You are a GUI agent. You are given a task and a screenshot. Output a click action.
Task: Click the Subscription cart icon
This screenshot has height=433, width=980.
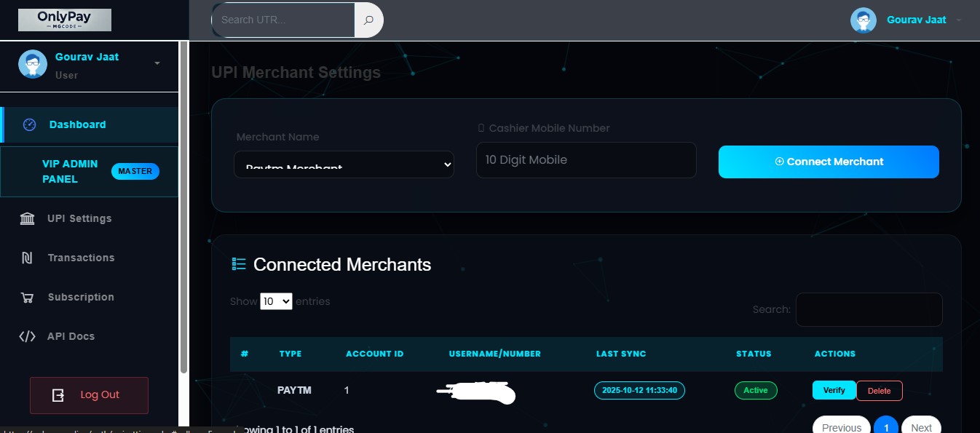(x=27, y=297)
